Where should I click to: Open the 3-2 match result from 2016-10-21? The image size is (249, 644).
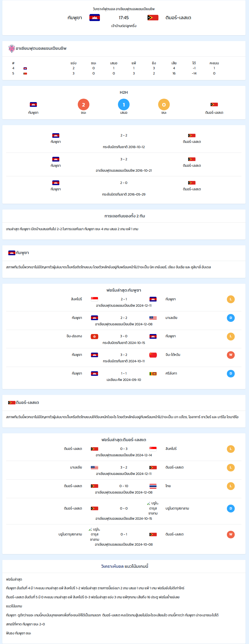point(124,164)
